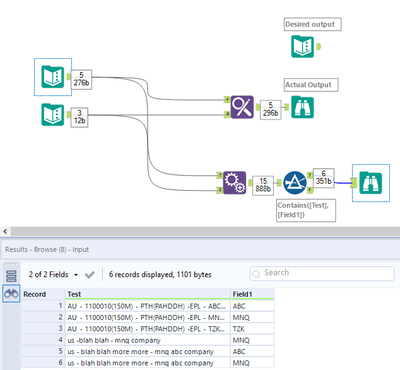Select Field1 cell ABC in record 1

(252, 306)
